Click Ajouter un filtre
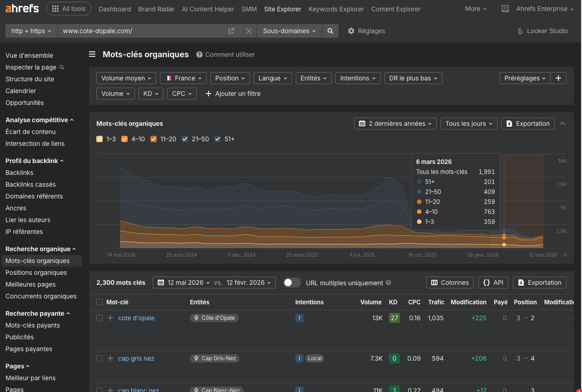This screenshot has width=582, height=392. coord(233,94)
